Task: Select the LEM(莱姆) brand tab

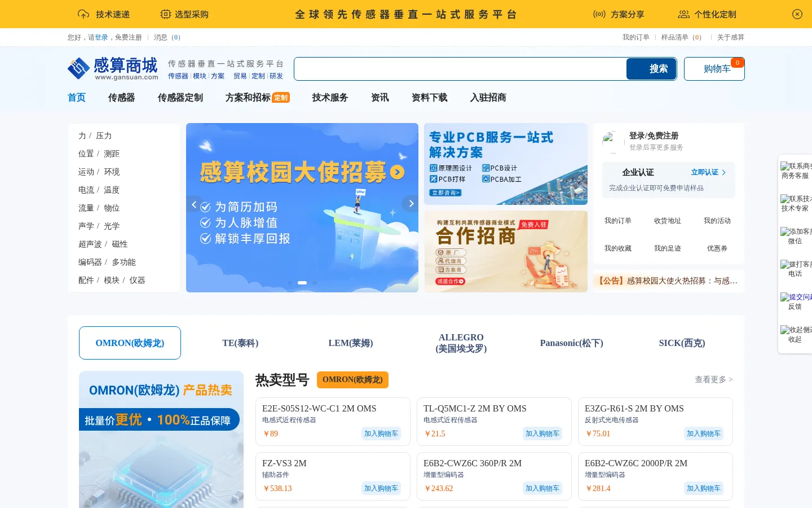Action: (x=351, y=343)
